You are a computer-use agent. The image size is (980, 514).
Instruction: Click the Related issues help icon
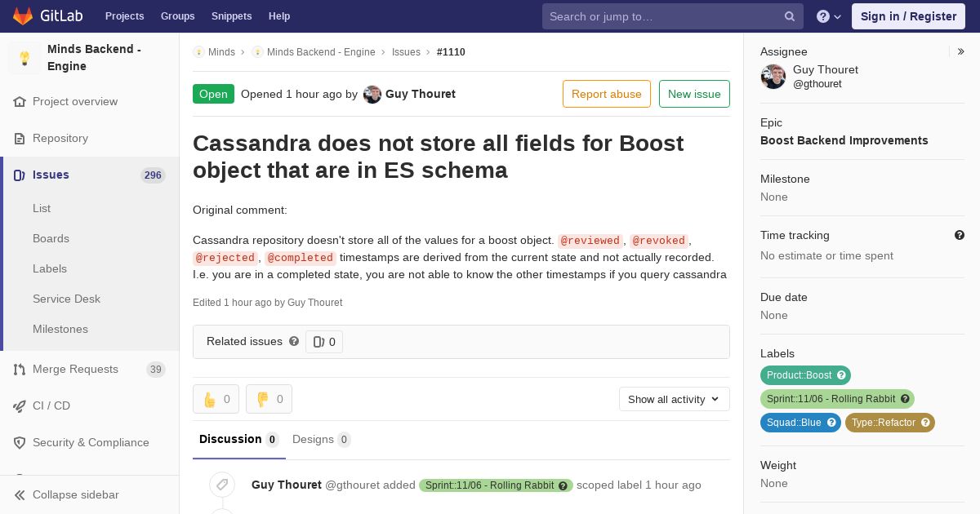(294, 341)
